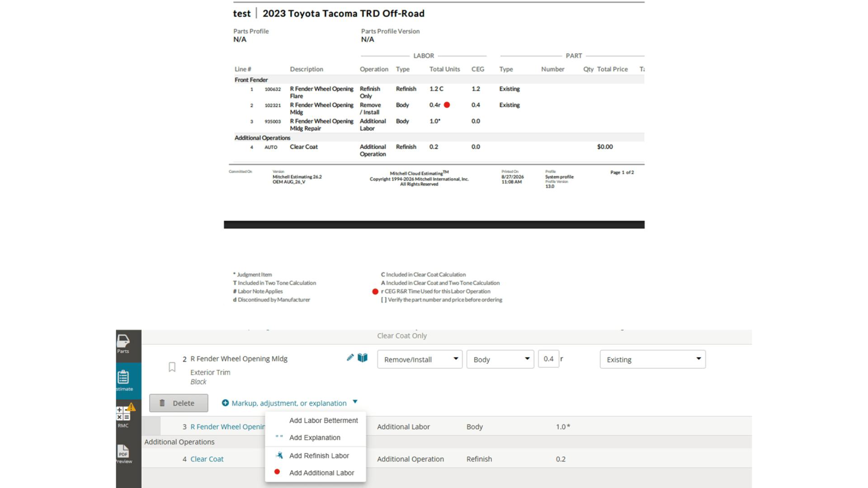Click the Page 1 of 2 indicator
Screen dimensions: 868x488
[x=622, y=173]
